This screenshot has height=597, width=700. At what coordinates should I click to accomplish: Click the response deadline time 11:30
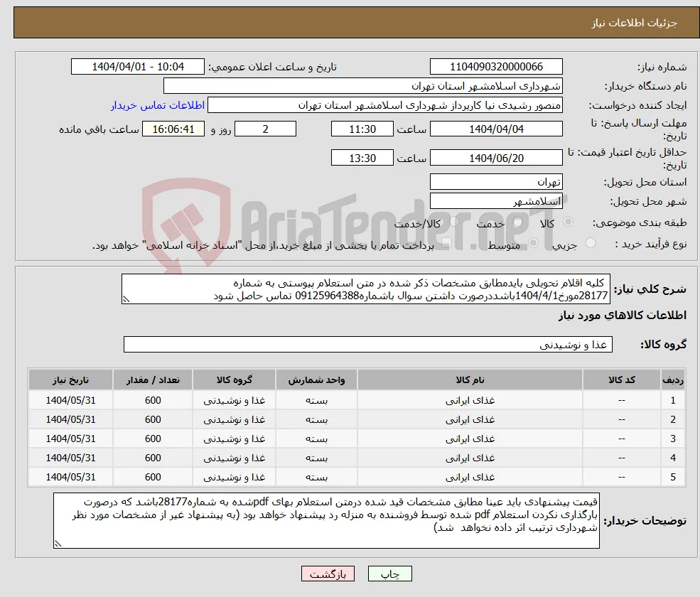[x=362, y=129]
